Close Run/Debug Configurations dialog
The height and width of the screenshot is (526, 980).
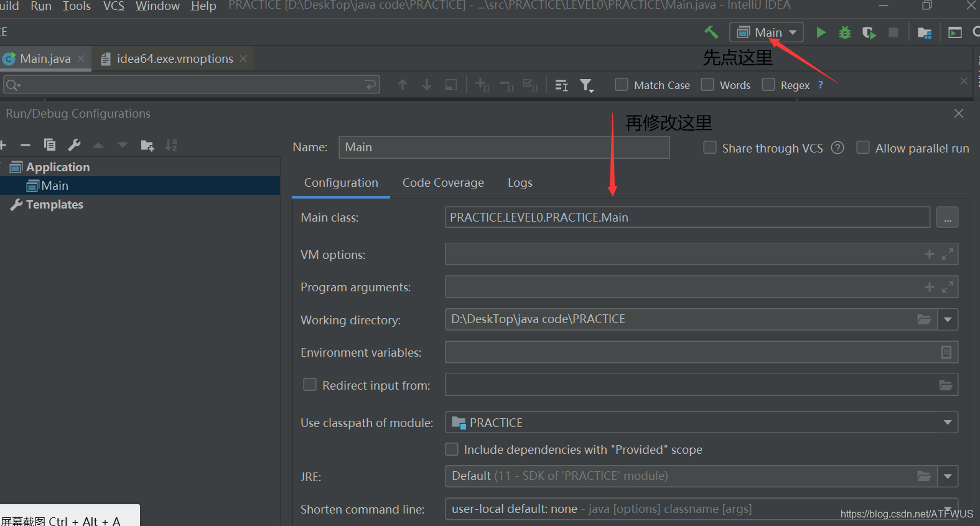(959, 113)
